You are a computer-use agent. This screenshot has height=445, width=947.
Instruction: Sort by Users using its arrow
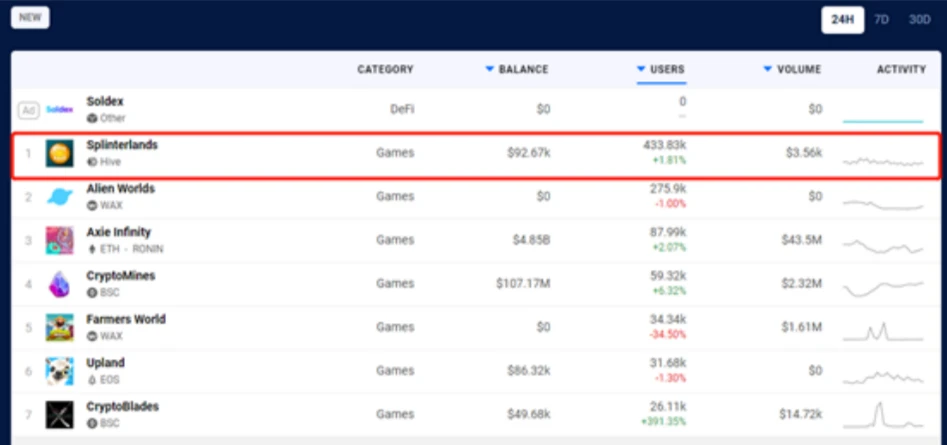pyautogui.click(x=641, y=69)
